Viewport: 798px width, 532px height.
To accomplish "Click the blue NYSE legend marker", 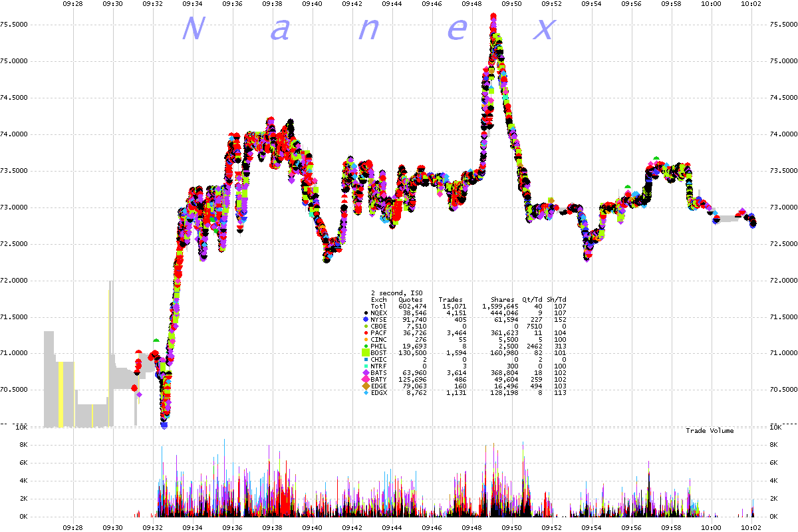I will pos(365,320).
